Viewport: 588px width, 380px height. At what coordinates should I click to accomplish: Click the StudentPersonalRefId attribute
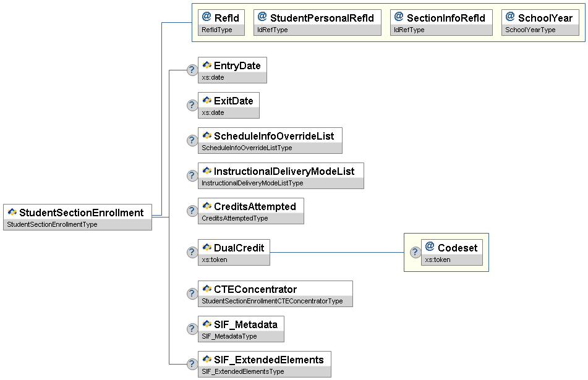coord(317,22)
